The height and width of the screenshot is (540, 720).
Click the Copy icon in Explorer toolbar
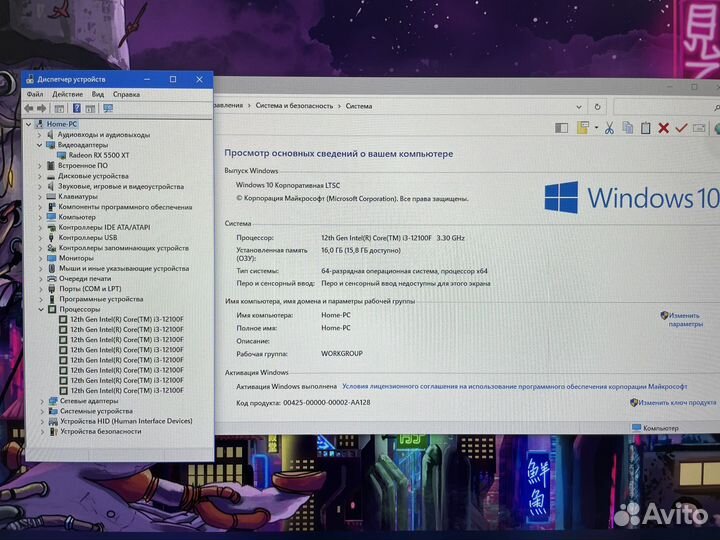[626, 127]
